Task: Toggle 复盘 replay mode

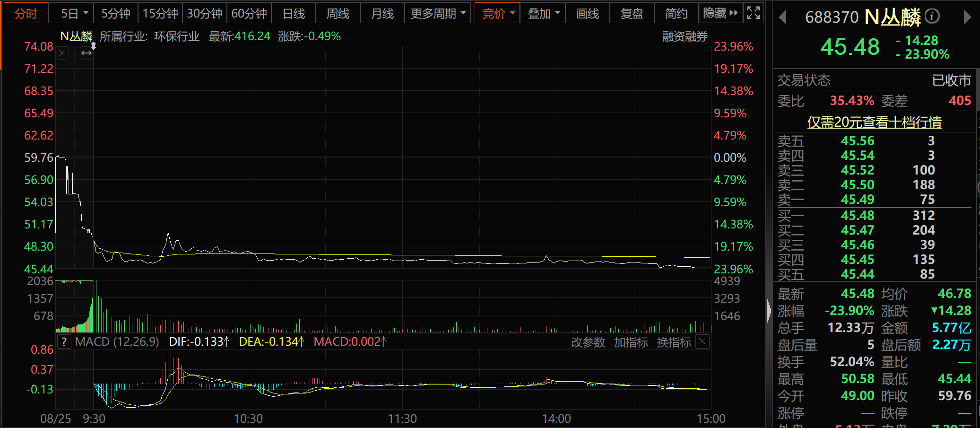Action: pos(632,13)
